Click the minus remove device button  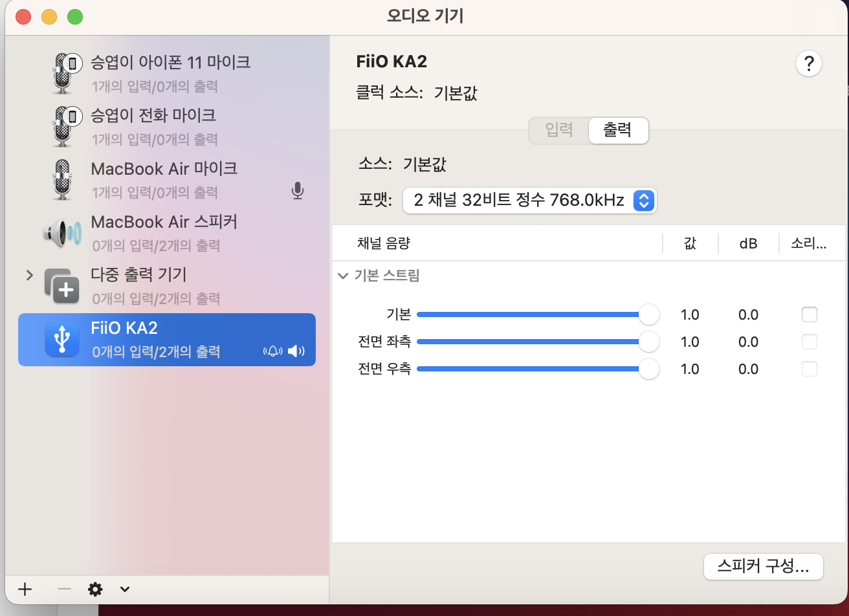[63, 589]
